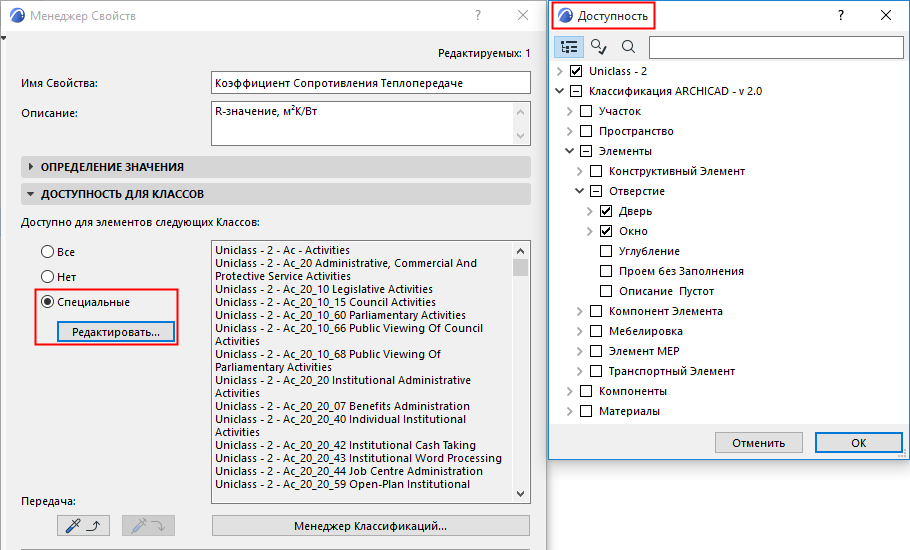Expand the Пространство tree node
This screenshot has height=550, width=910.
(x=569, y=131)
